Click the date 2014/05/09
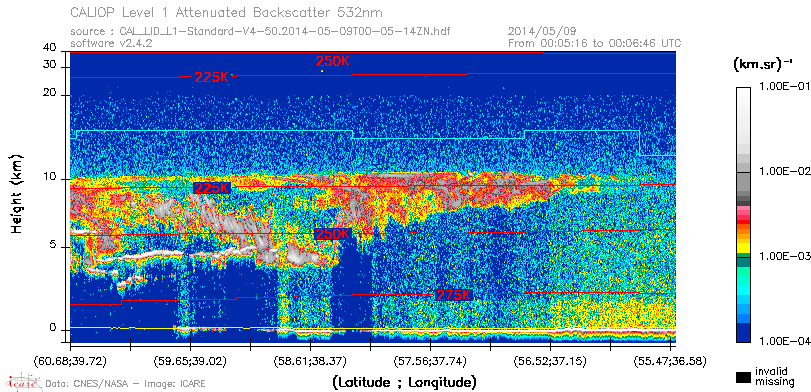The image size is (811, 392). [x=542, y=32]
